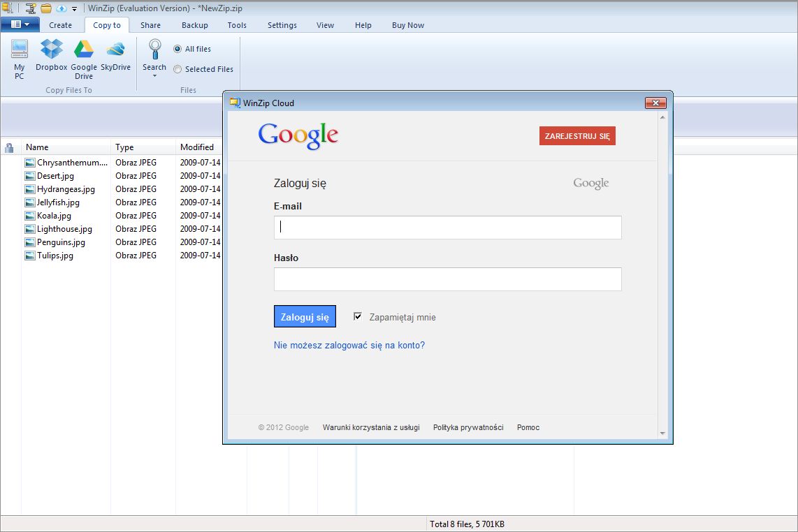The image size is (798, 532).
Task: Click the Tulips.jpg file name
Action: (x=55, y=256)
